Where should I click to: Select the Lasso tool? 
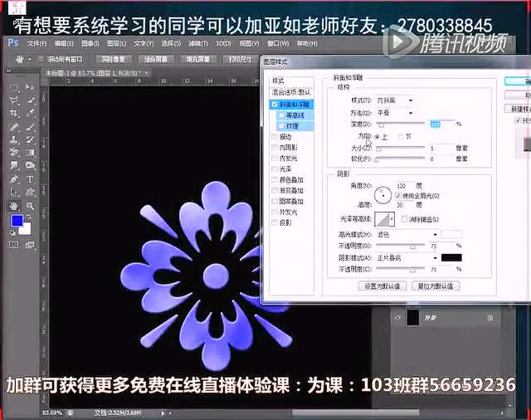coord(13,100)
